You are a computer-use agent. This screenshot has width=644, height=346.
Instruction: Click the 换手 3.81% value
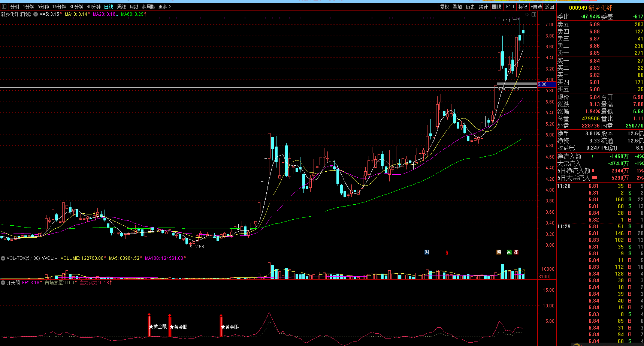[593, 133]
